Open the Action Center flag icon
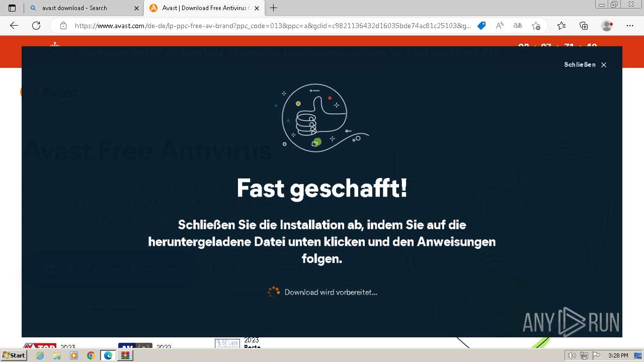 click(x=595, y=355)
